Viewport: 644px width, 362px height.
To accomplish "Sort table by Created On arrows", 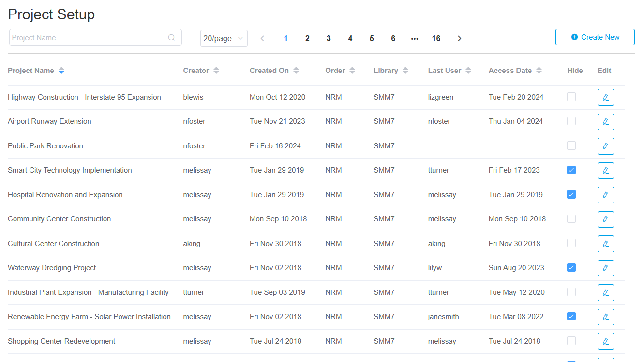I will pos(296,71).
